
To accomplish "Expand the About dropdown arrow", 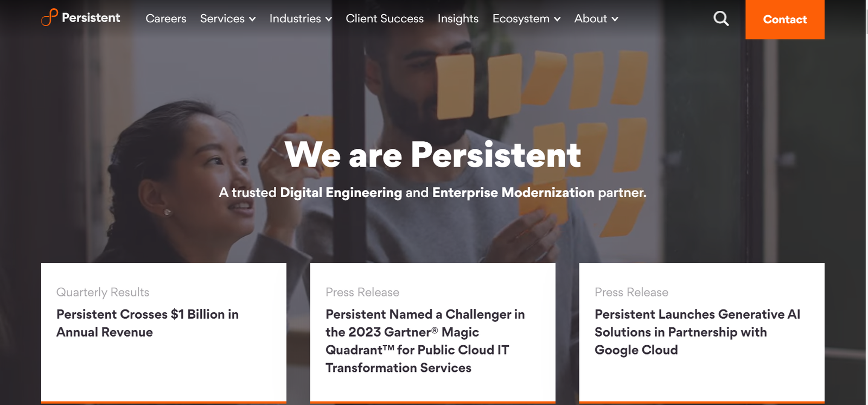I will [615, 19].
